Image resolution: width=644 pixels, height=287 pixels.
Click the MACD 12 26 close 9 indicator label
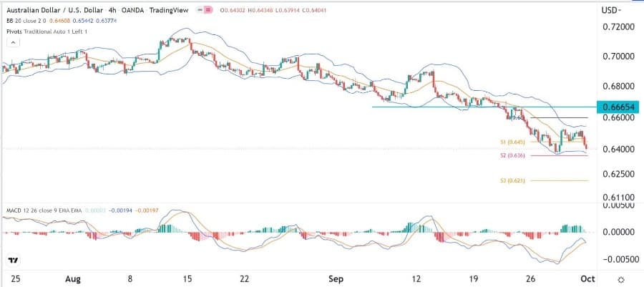(x=44, y=210)
